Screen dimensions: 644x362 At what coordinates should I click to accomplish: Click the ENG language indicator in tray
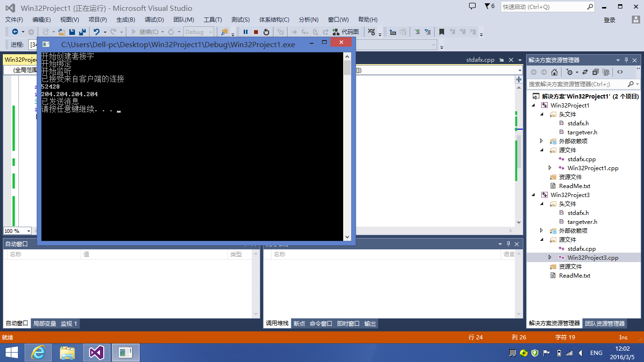coord(596,353)
